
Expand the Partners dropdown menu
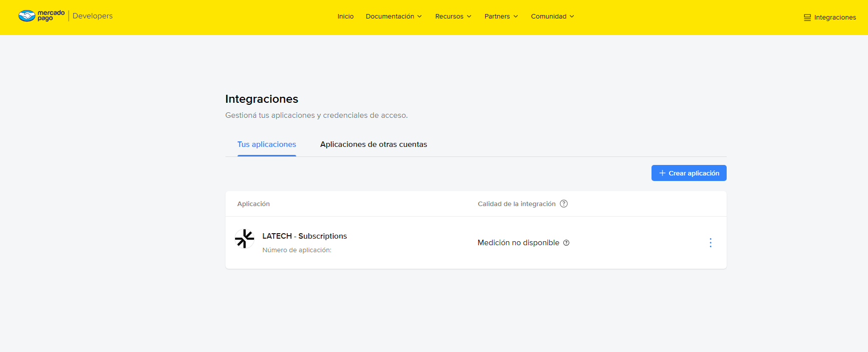click(501, 17)
